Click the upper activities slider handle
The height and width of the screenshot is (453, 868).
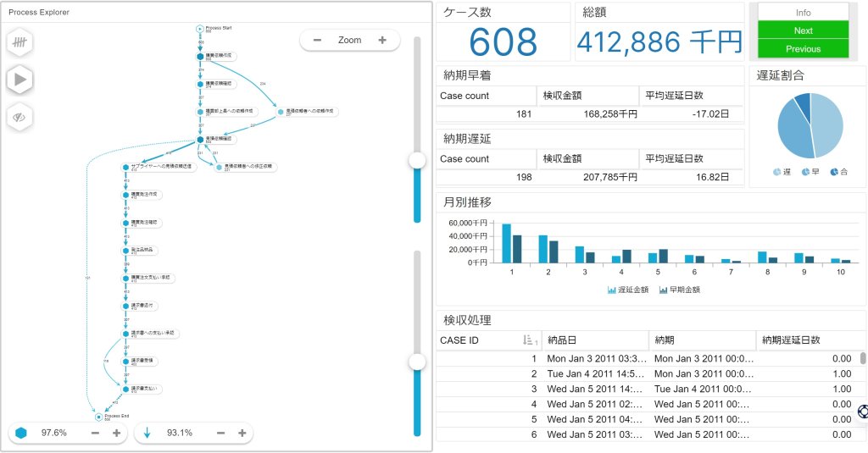click(x=416, y=160)
